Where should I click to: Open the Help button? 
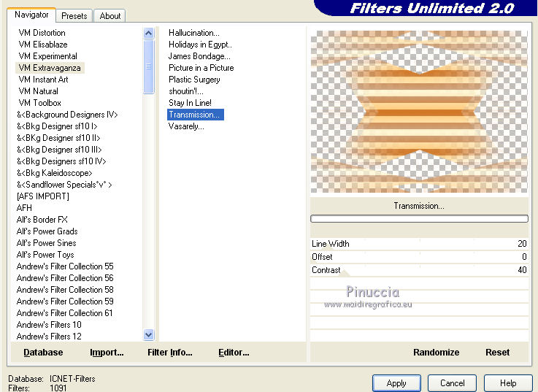pyautogui.click(x=508, y=383)
